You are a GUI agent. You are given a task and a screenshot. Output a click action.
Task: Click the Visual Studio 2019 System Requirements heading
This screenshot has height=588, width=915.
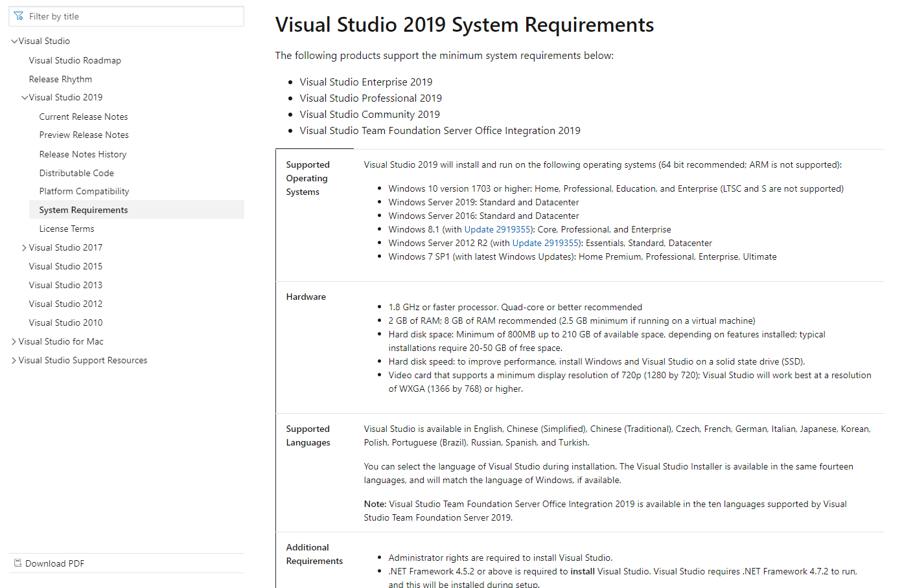465,25
